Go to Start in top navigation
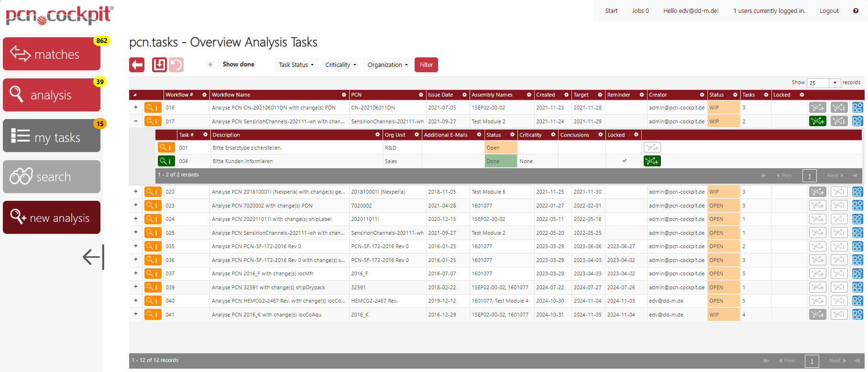This screenshot has width=868, height=372. (x=611, y=11)
